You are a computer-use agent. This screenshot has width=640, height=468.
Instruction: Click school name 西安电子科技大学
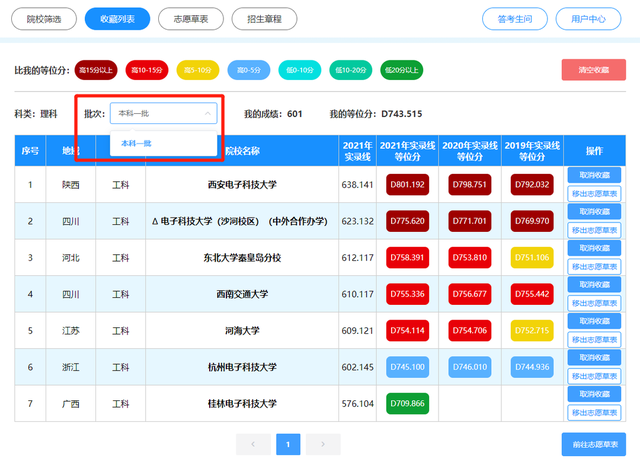point(242,184)
